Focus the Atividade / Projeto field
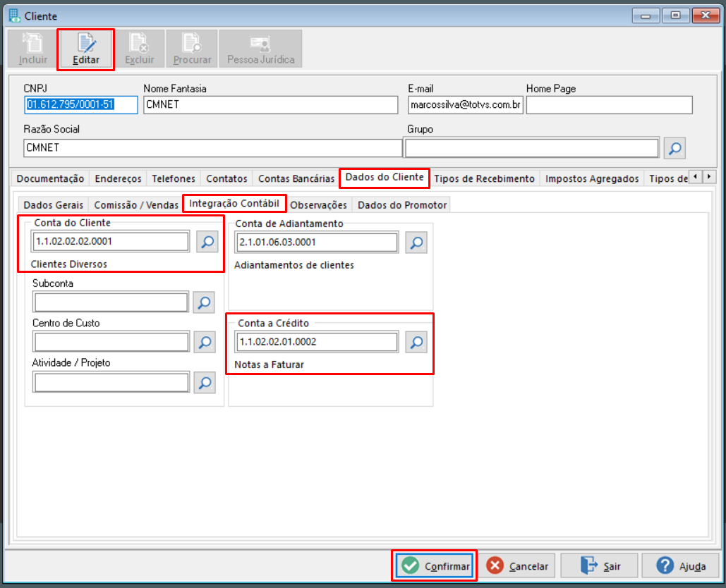 pos(111,383)
